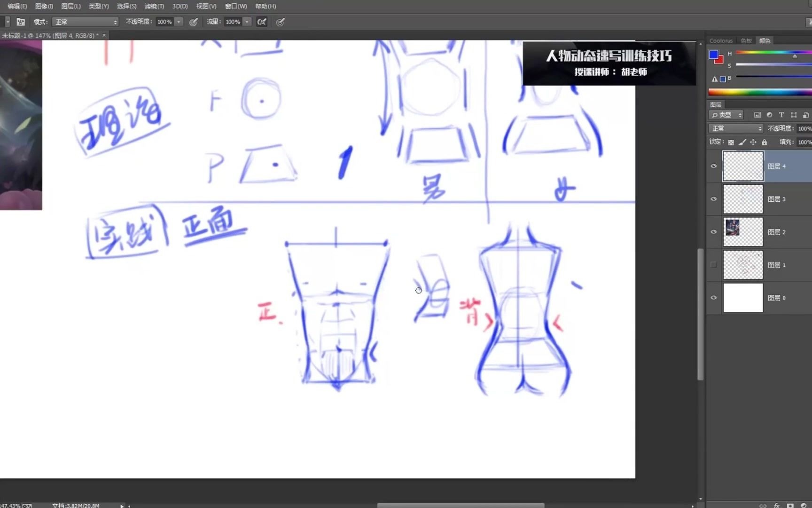The image size is (812, 508).
Task: Filter for adjustment layers in Layers panel
Action: (770, 115)
